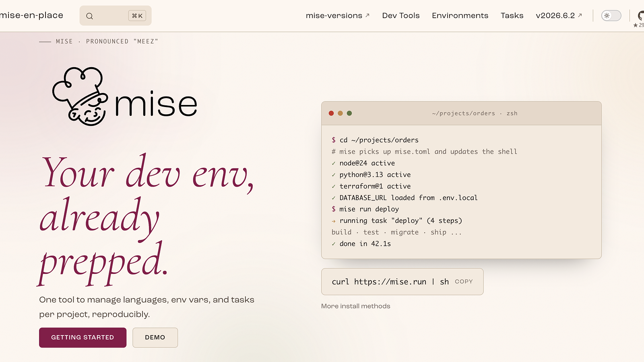
Task: Select the 'curl https://mise.run | sh' command text
Action: tap(390, 282)
